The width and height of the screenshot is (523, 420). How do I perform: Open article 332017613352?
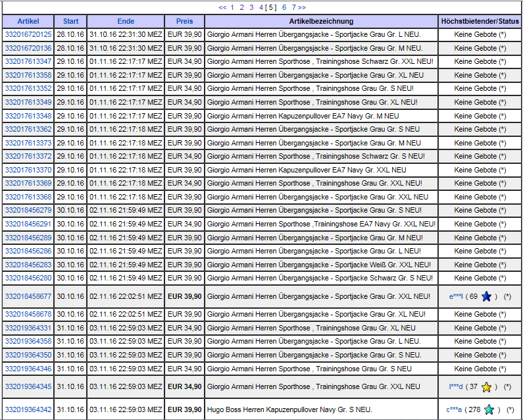[x=28, y=88]
